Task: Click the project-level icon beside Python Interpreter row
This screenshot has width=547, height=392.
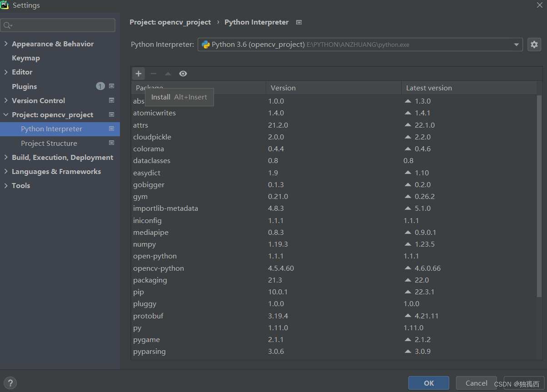Action: [112, 129]
